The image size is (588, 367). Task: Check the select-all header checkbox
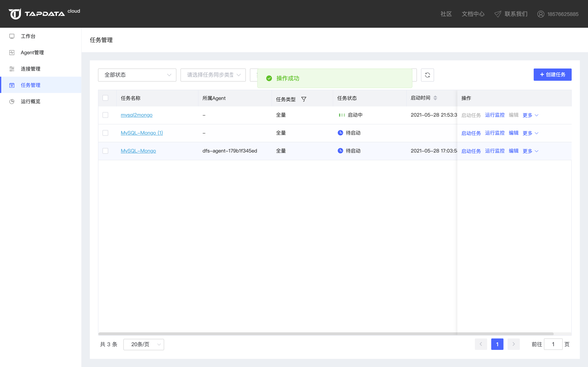click(105, 98)
